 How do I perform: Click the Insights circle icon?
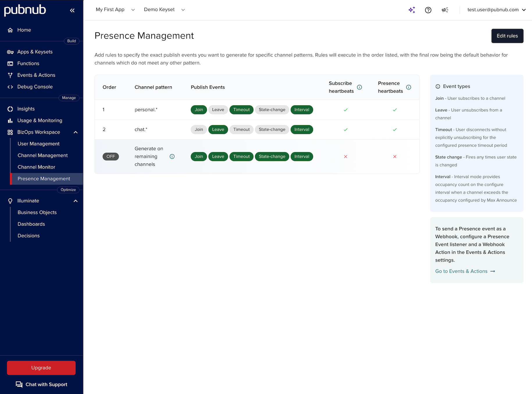(x=10, y=109)
